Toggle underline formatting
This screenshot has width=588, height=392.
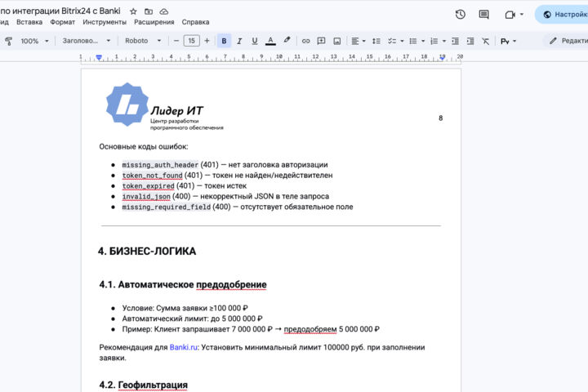point(254,41)
